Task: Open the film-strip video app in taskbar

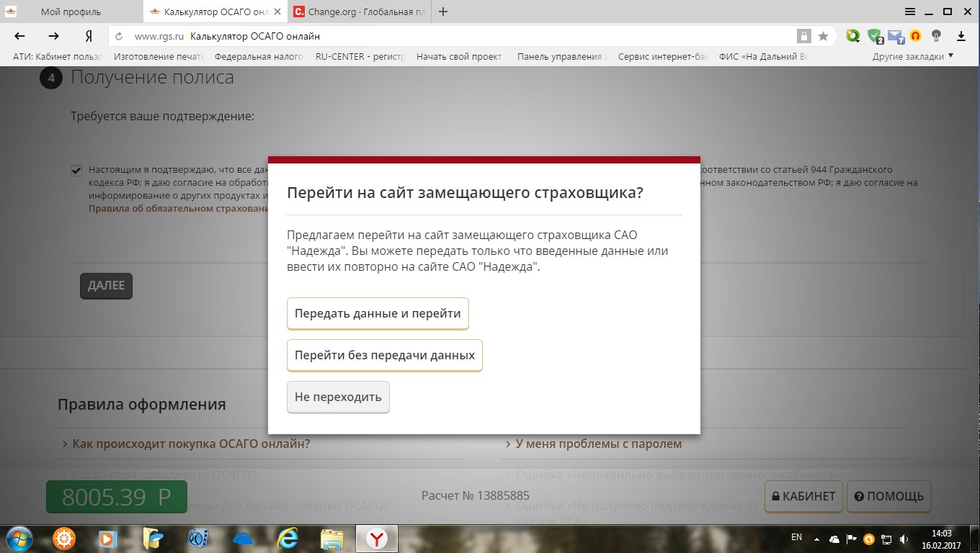Action: (197, 538)
